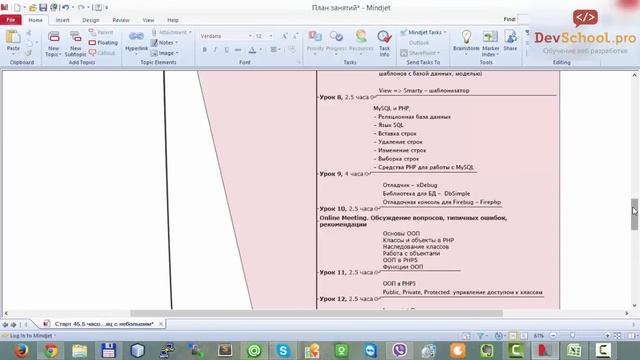
Task: Toggle underline formatting
Action: pyautogui.click(x=227, y=50)
